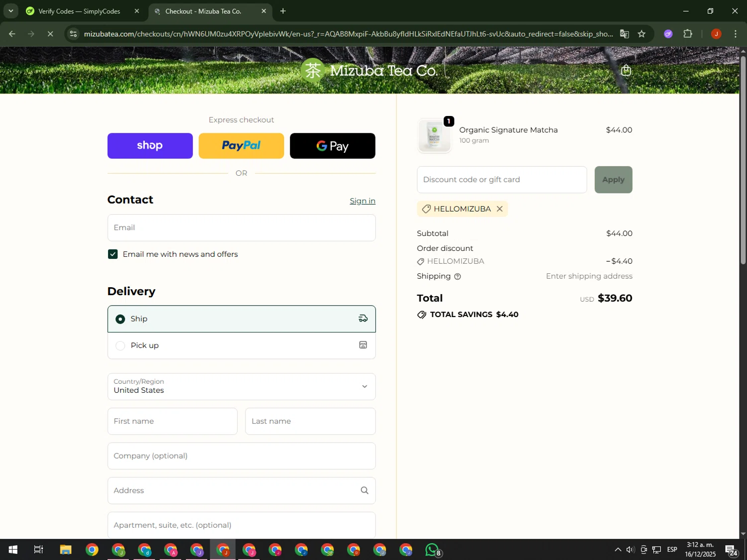Pay with Shop Pay express button

point(150,146)
